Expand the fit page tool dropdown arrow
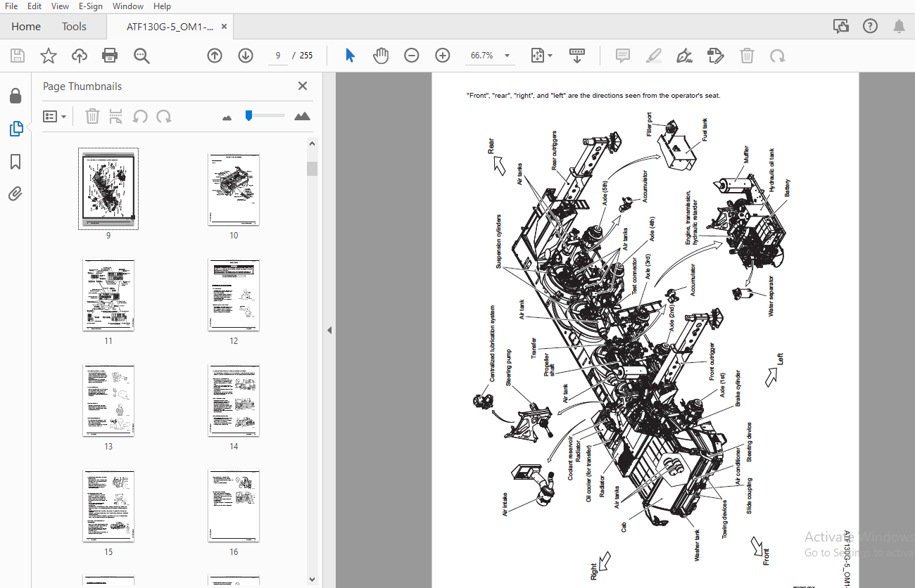Viewport: 915px width, 588px height. [x=550, y=56]
